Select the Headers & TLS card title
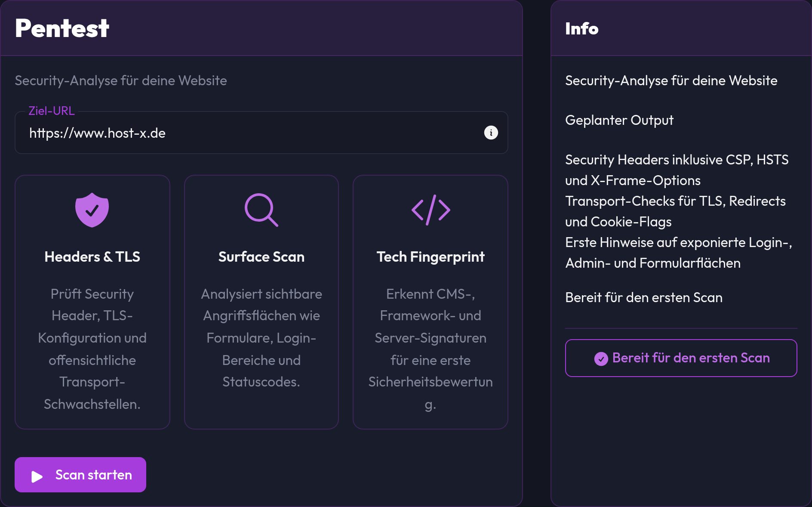 [92, 257]
